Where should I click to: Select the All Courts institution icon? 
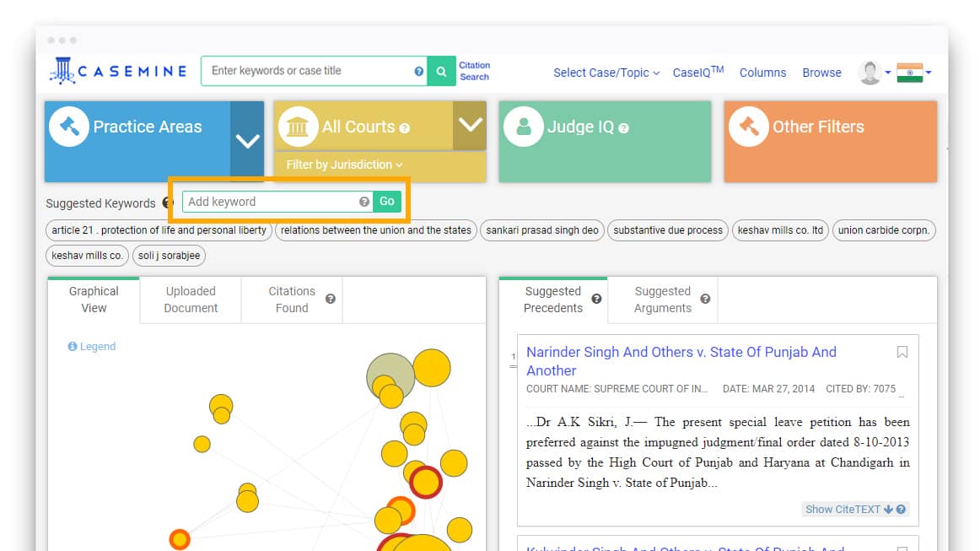coord(298,126)
